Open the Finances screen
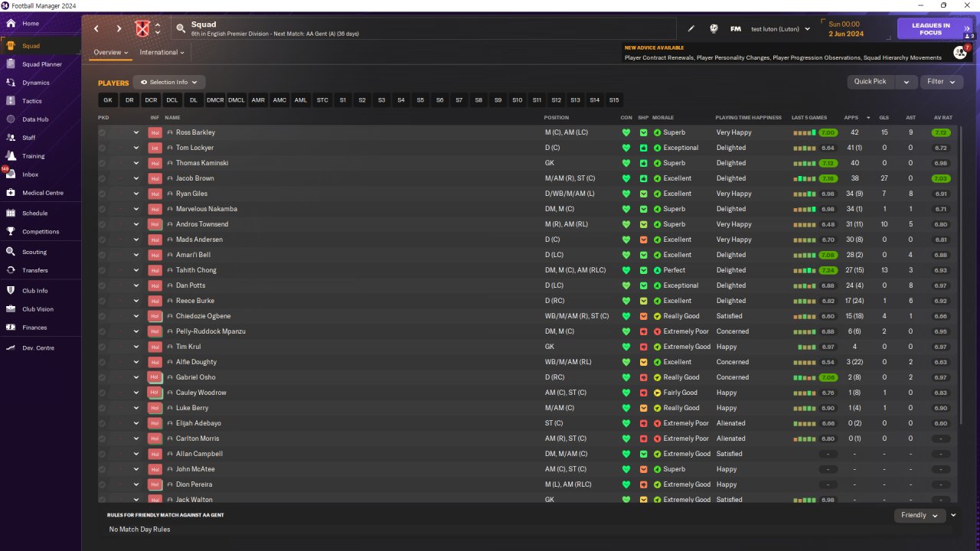Image resolution: width=980 pixels, height=551 pixels. pos(34,328)
